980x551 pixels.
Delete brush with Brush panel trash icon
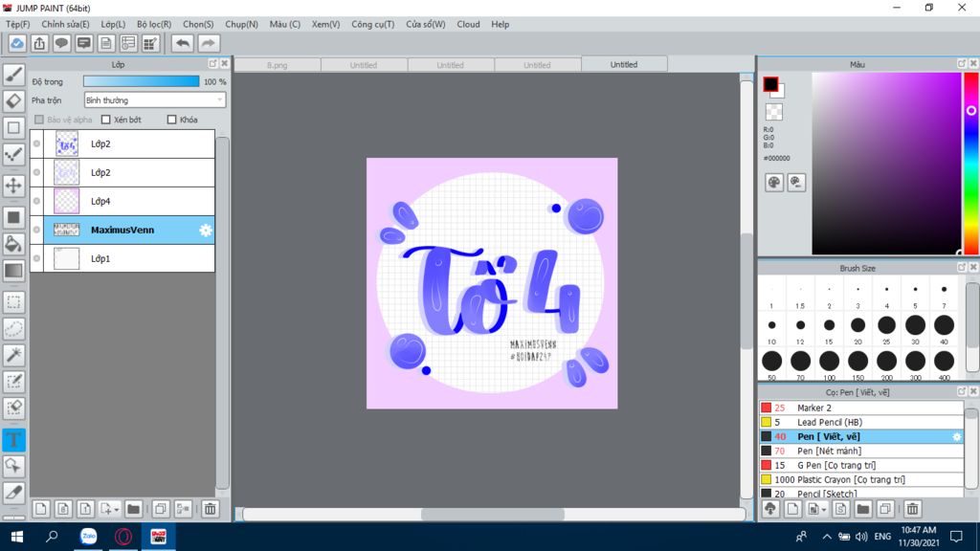(x=912, y=509)
